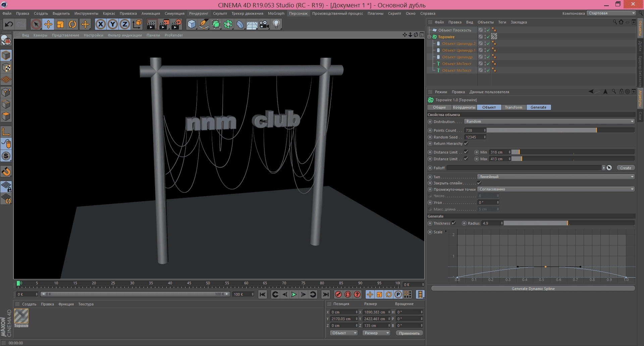Viewport: 644px width, 346px height.
Task: Toggle the first Distance Limit checkbox
Action: click(466, 152)
